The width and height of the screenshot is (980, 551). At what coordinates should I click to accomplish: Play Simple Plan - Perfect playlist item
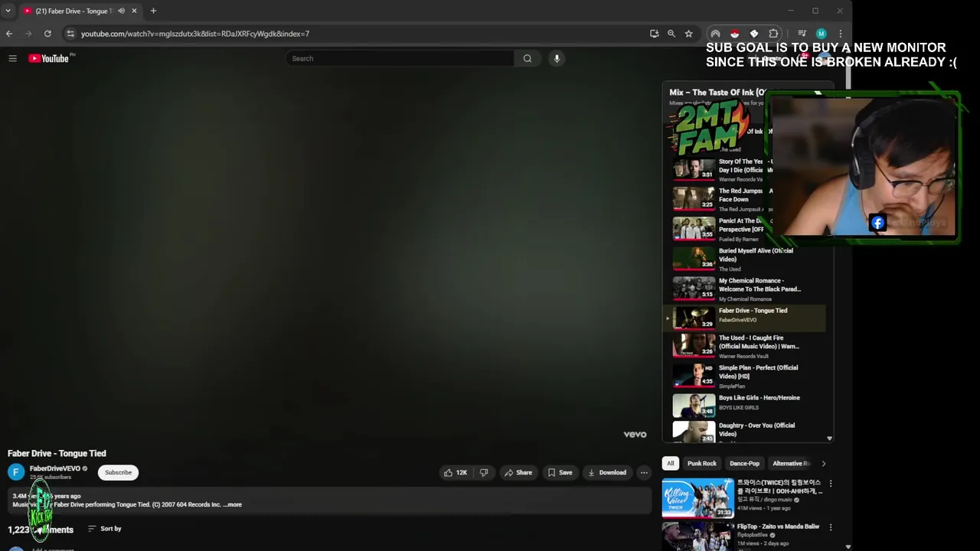744,376
